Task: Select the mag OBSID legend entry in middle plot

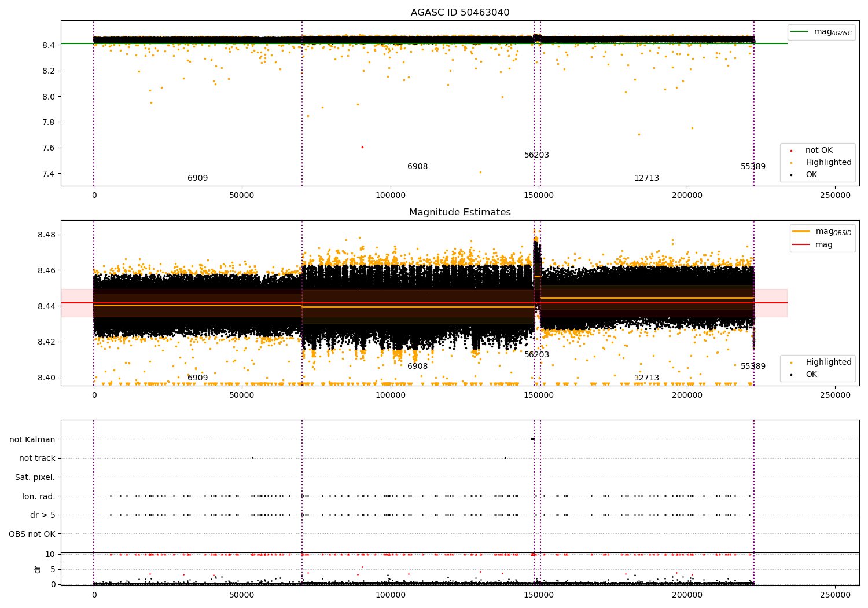Action: 822,232
